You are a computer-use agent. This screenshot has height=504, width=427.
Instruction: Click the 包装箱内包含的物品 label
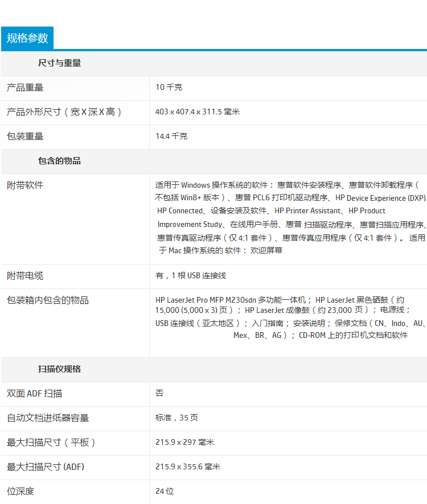(x=48, y=300)
